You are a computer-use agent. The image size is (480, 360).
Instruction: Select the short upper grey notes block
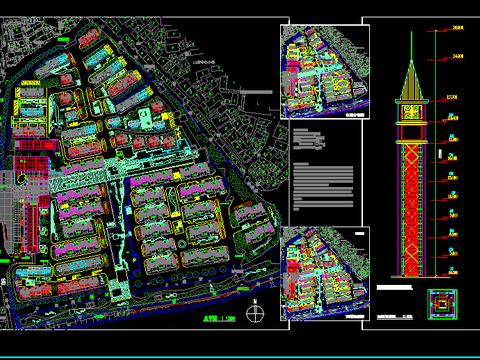point(309,139)
